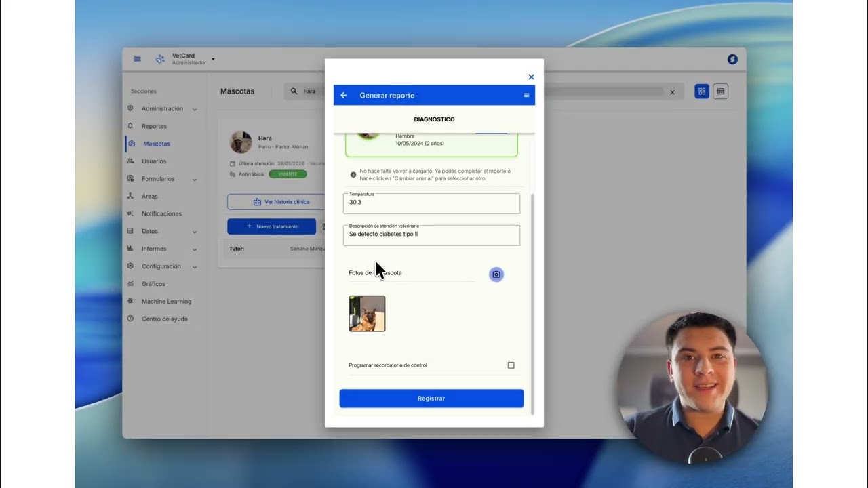Image resolution: width=868 pixels, height=488 pixels.
Task: Click Nuevo tratamiento button
Action: (272, 226)
